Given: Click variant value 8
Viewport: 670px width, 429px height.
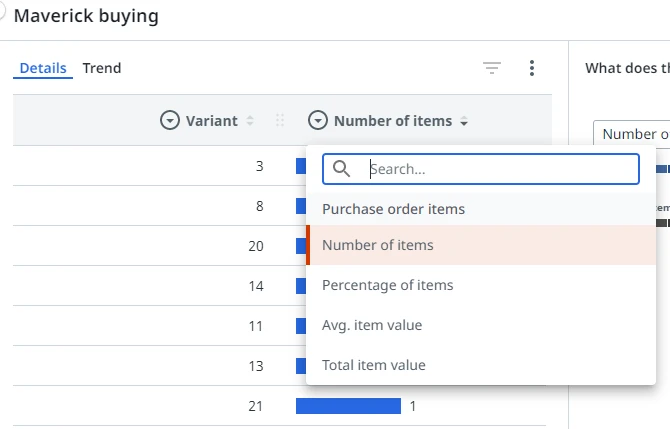Looking at the screenshot, I should (259, 206).
